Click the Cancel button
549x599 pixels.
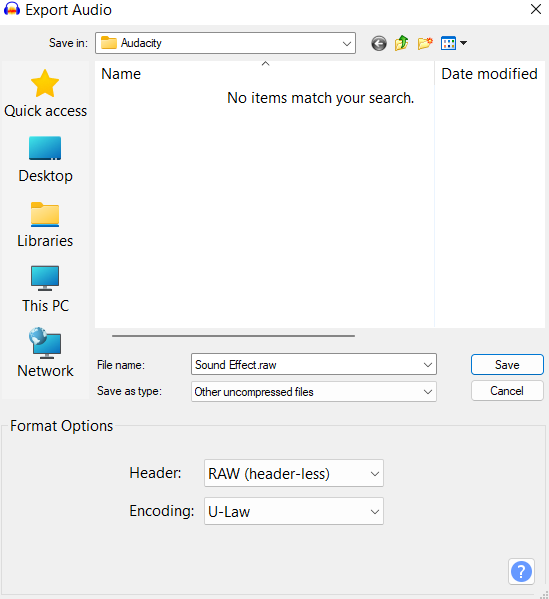(x=507, y=391)
